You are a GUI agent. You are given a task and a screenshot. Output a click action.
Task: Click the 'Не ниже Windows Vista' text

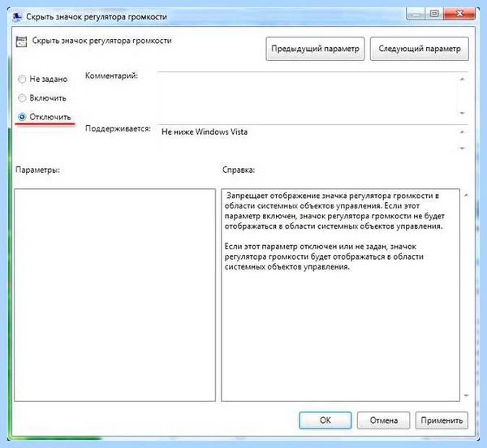(205, 132)
